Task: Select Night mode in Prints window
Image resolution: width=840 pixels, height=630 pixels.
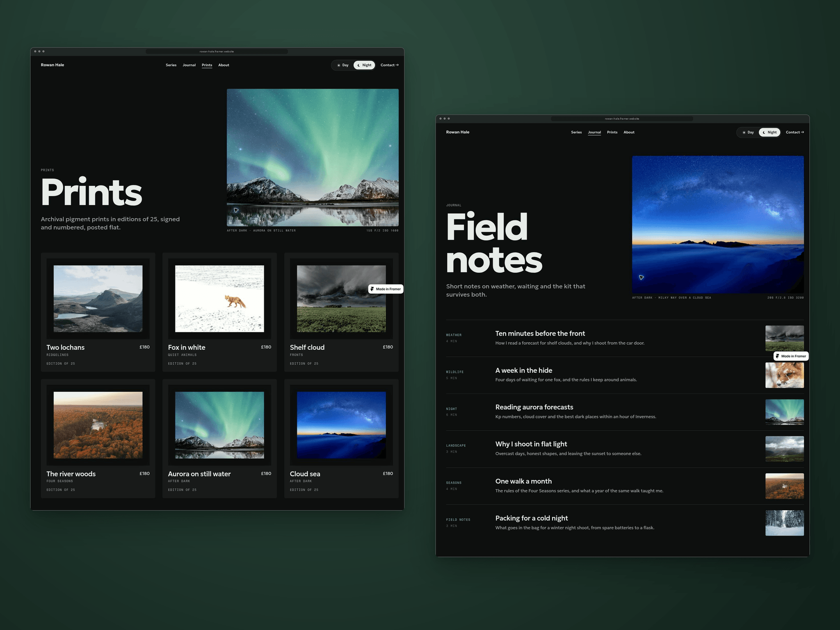Action: 364,65
